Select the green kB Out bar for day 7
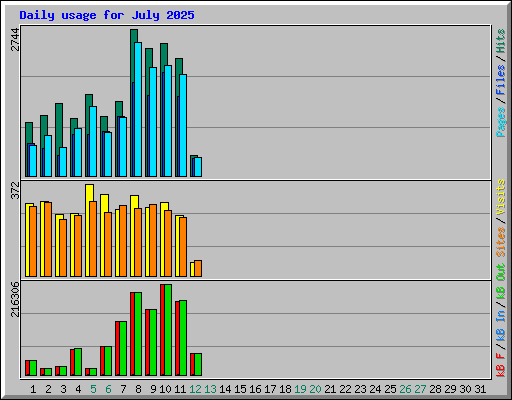Viewport: 512px width, 400px height. pyautogui.click(x=123, y=349)
